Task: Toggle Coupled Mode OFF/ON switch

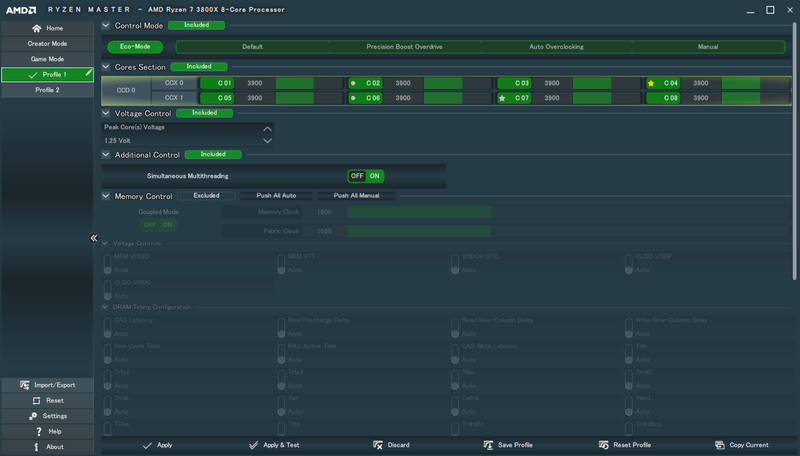Action: [159, 225]
